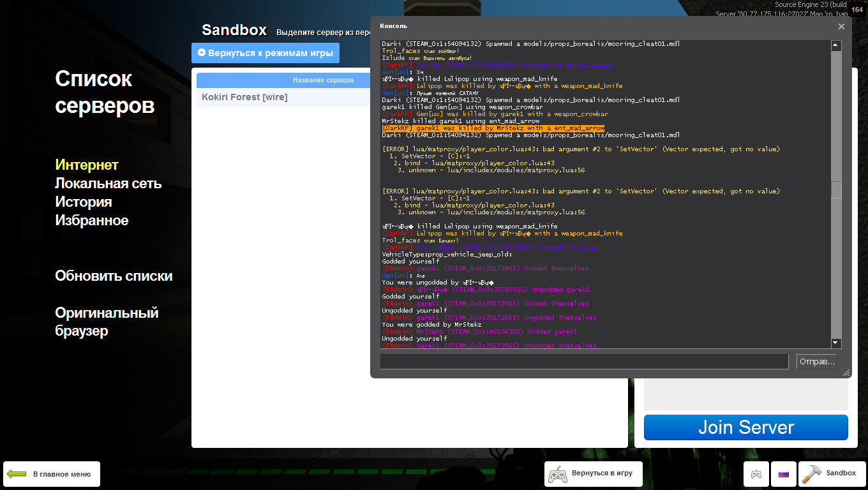This screenshot has height=490, width=868.
Task: Click the gamepad icon button in bottom bar
Action: [756, 474]
